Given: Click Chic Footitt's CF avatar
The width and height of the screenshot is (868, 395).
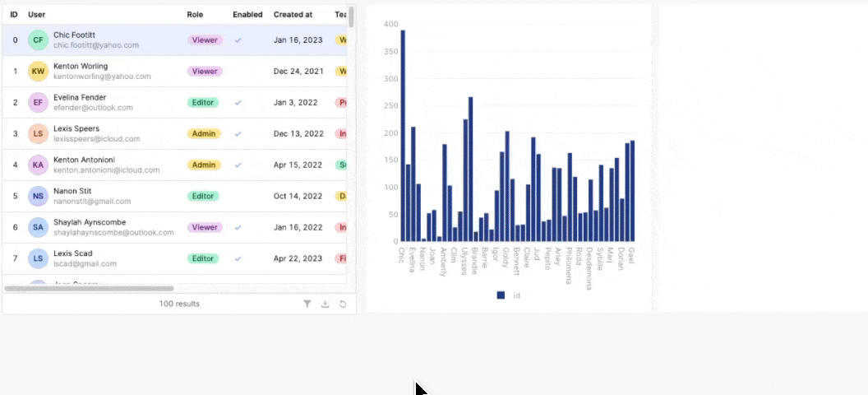Looking at the screenshot, I should pyautogui.click(x=38, y=40).
